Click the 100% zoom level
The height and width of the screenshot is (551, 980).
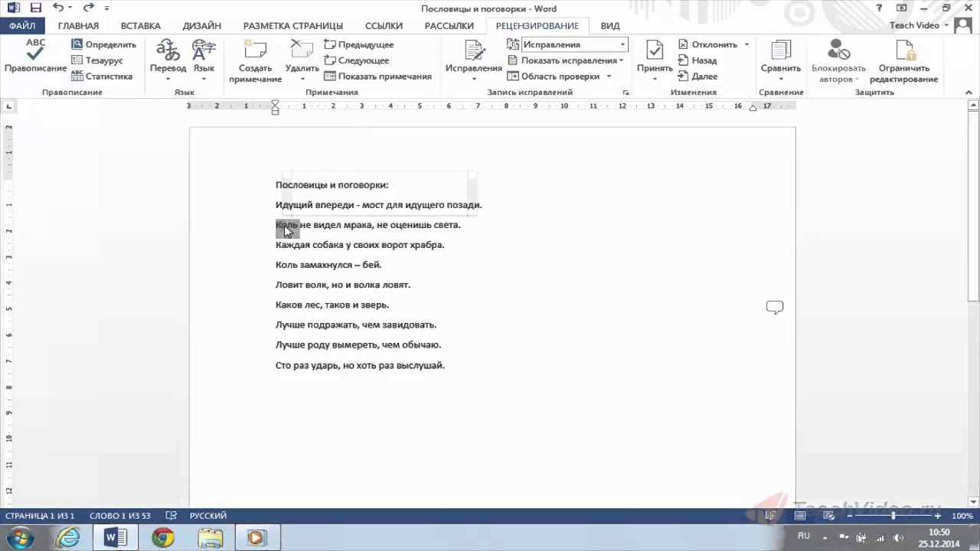[962, 516]
